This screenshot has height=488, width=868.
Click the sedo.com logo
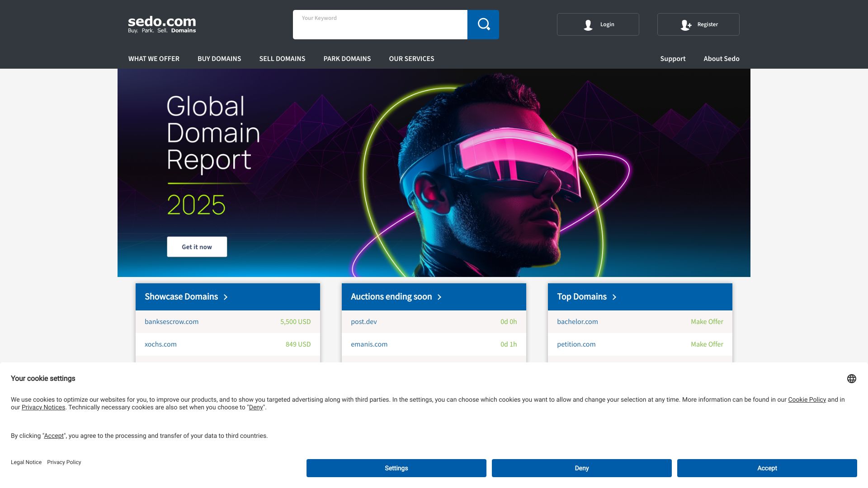tap(162, 24)
